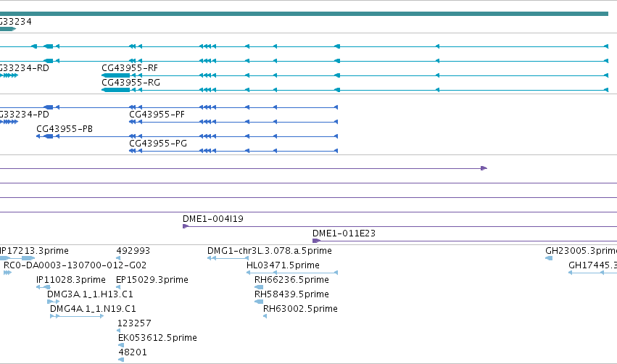Click the GH23005.3prime feature glyph
This screenshot has height=364, width=617.
549,258
